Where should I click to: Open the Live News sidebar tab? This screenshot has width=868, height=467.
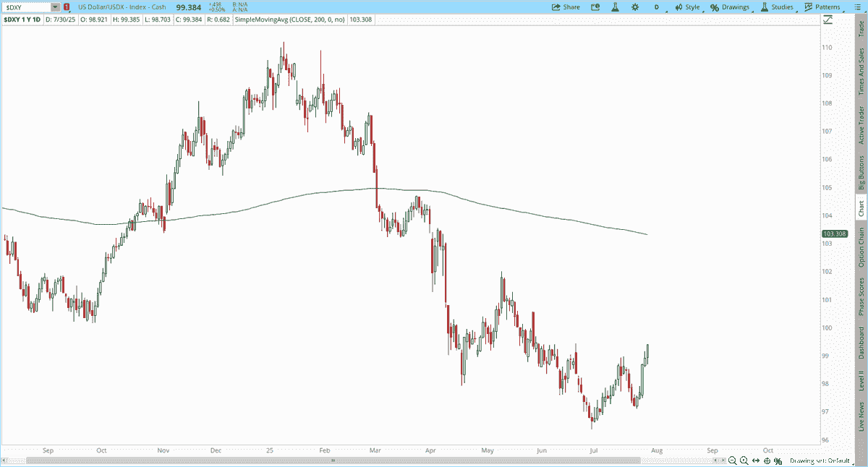(x=861, y=418)
